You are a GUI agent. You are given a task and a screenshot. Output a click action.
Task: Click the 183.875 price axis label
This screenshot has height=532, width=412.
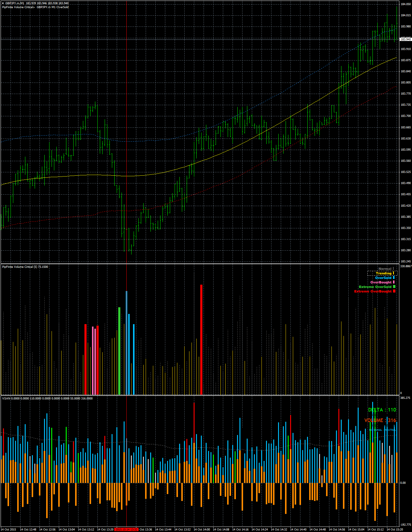(x=405, y=60)
